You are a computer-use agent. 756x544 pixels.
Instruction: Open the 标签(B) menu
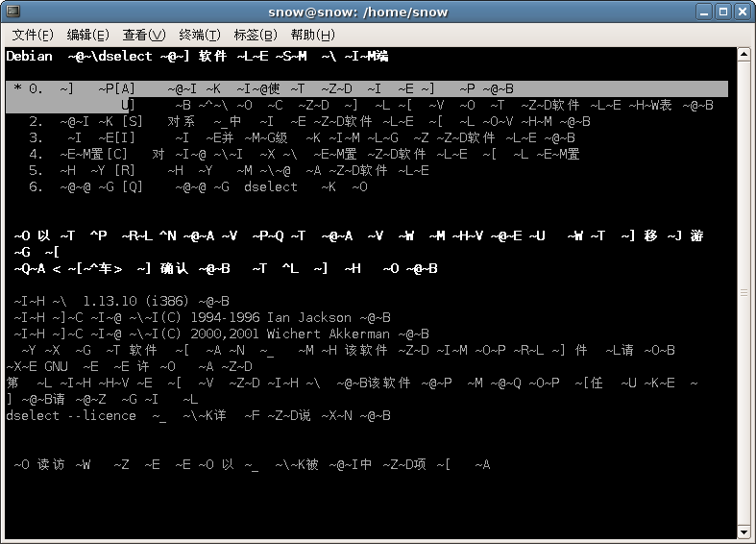click(x=256, y=35)
